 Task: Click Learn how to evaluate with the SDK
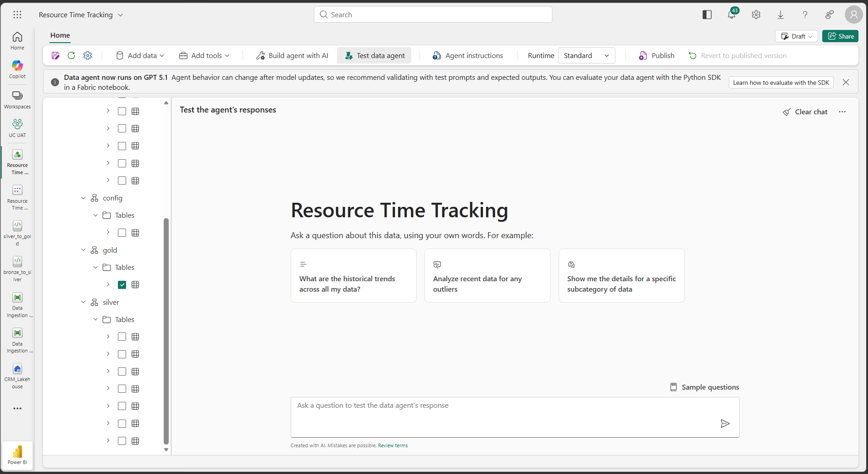pyautogui.click(x=781, y=83)
